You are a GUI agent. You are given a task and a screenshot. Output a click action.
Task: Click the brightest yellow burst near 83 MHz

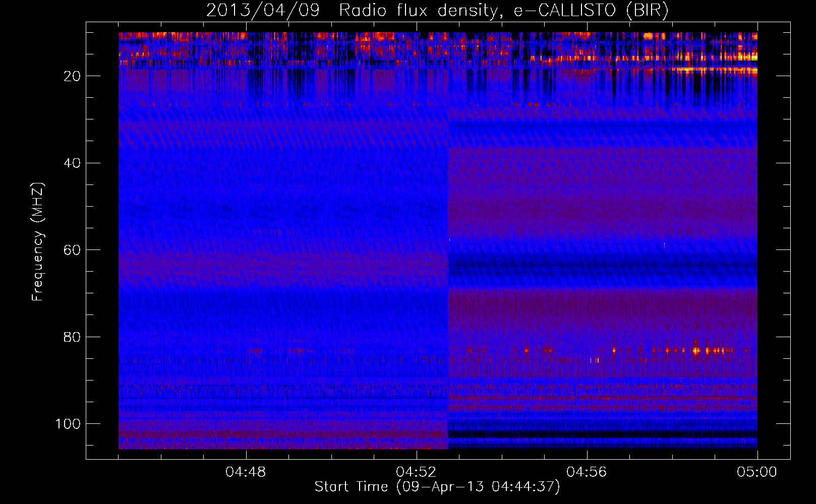tap(696, 350)
